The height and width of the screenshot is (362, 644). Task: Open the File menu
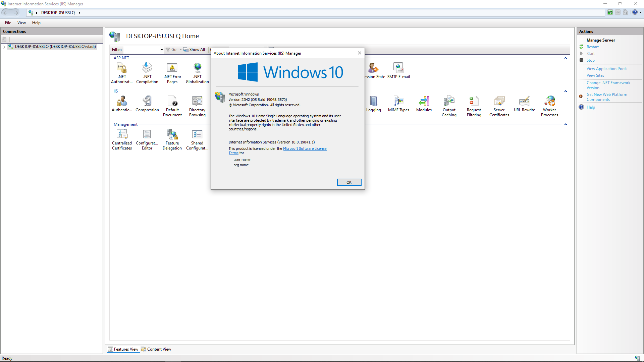[x=8, y=23]
